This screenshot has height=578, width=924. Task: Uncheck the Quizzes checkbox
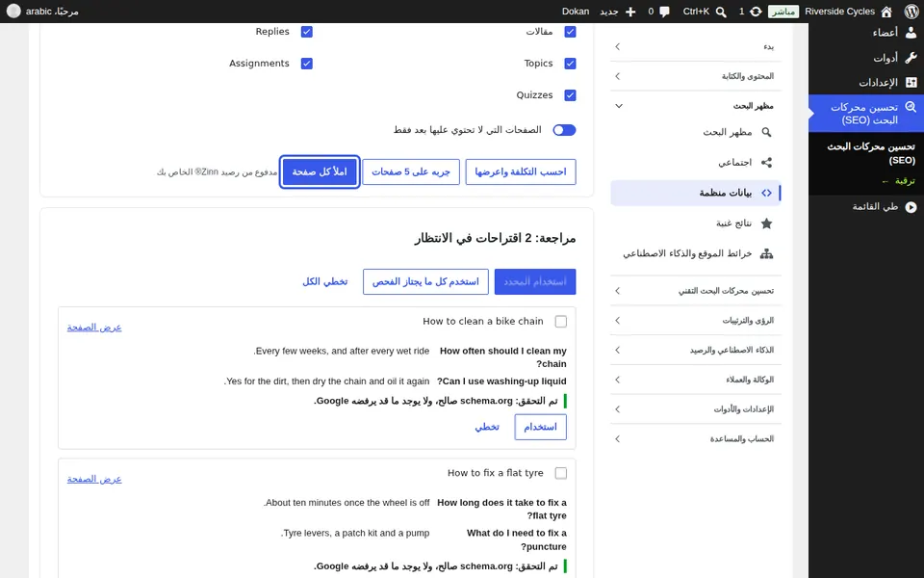pos(570,95)
